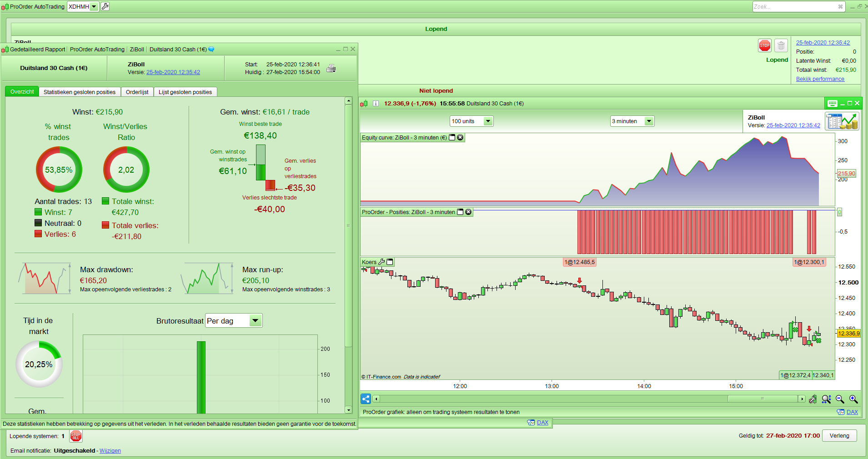Click the green Brutoresultaat bar

tap(201, 378)
